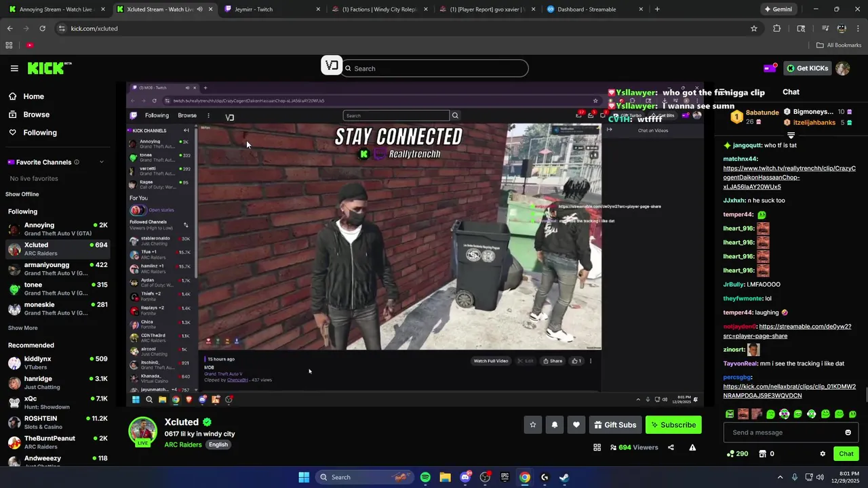Go back in browser
The height and width of the screenshot is (488, 868).
click(x=9, y=28)
